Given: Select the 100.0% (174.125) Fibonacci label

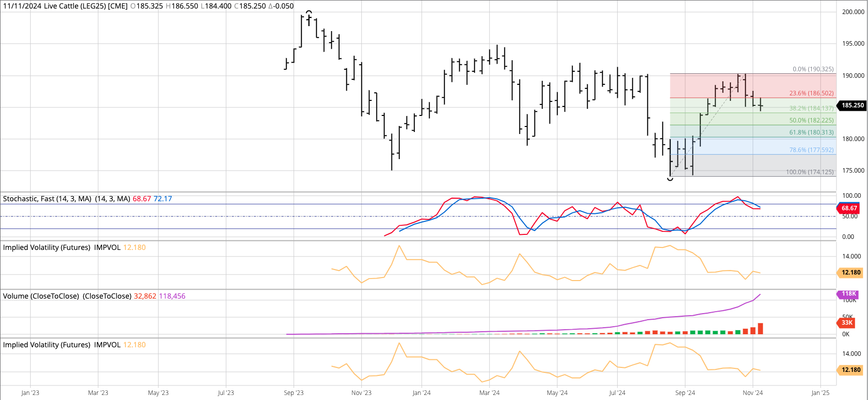Looking at the screenshot, I should [809, 172].
